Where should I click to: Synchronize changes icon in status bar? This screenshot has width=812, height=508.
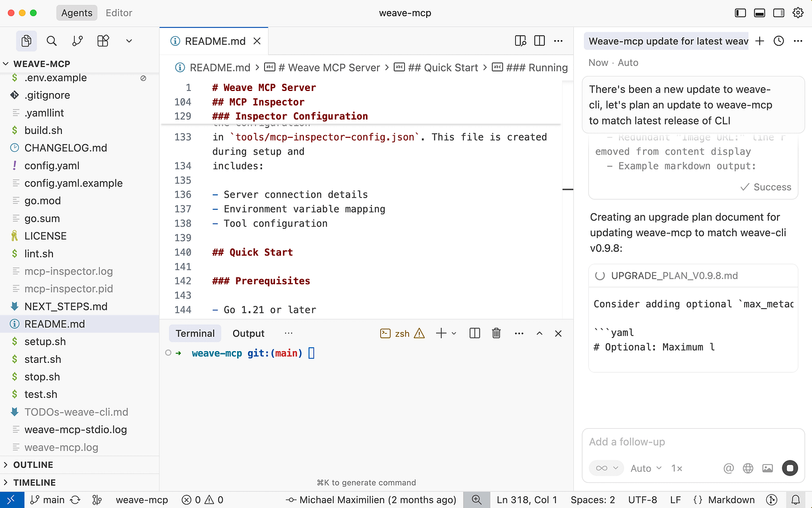75,500
